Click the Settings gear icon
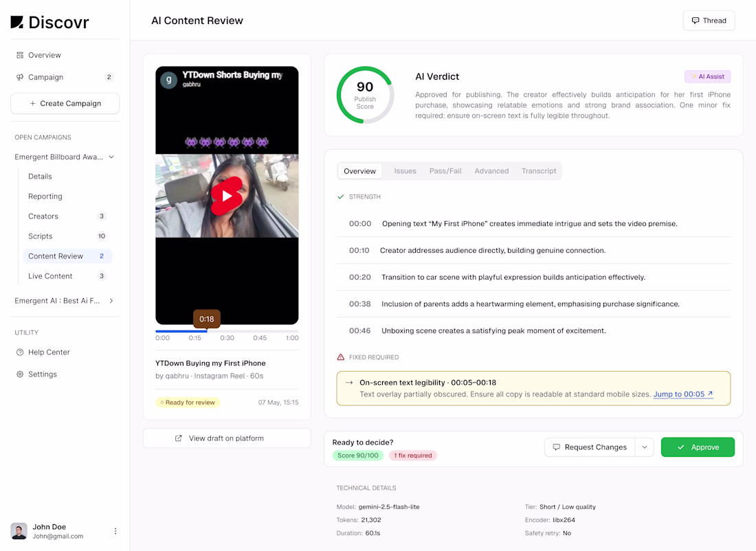Viewport: 756px width, 551px height. click(x=20, y=374)
